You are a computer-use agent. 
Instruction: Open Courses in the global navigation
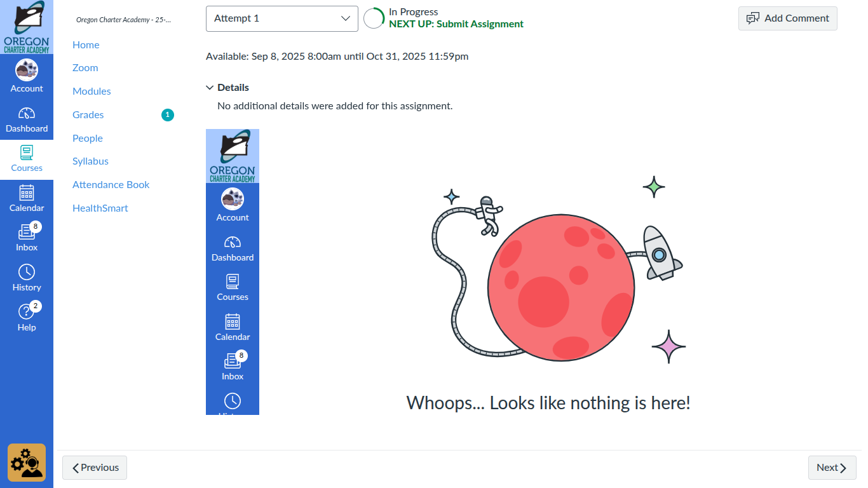27,159
